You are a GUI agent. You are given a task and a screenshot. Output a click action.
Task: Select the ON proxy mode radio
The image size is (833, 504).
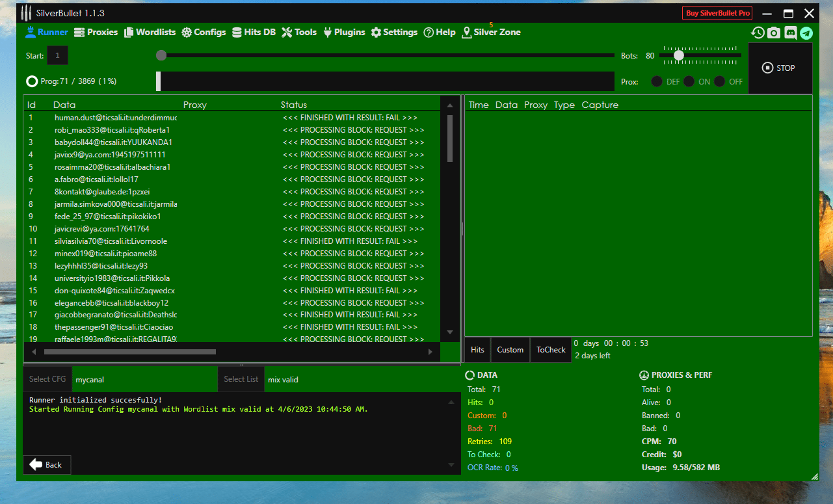[689, 81]
